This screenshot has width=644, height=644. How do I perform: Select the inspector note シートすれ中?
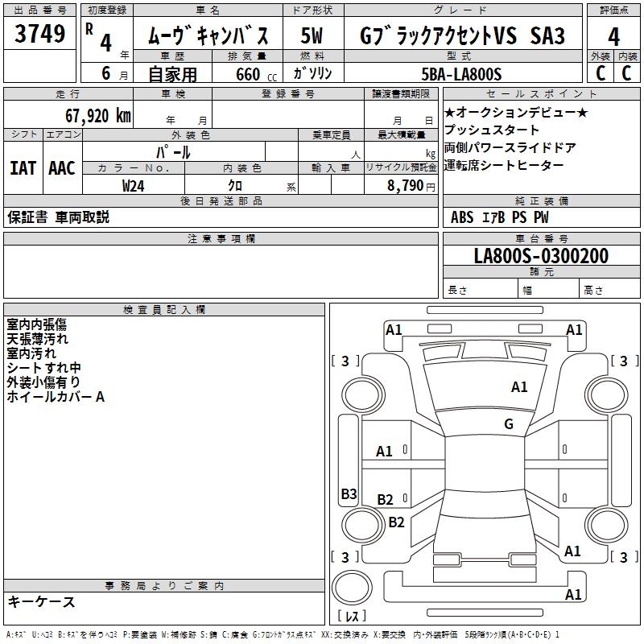coord(43,368)
